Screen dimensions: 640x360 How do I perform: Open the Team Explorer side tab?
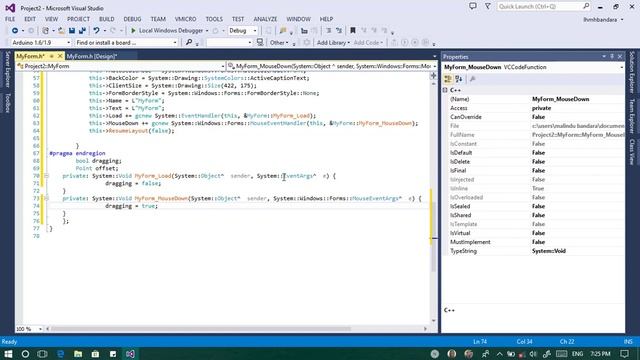click(632, 116)
